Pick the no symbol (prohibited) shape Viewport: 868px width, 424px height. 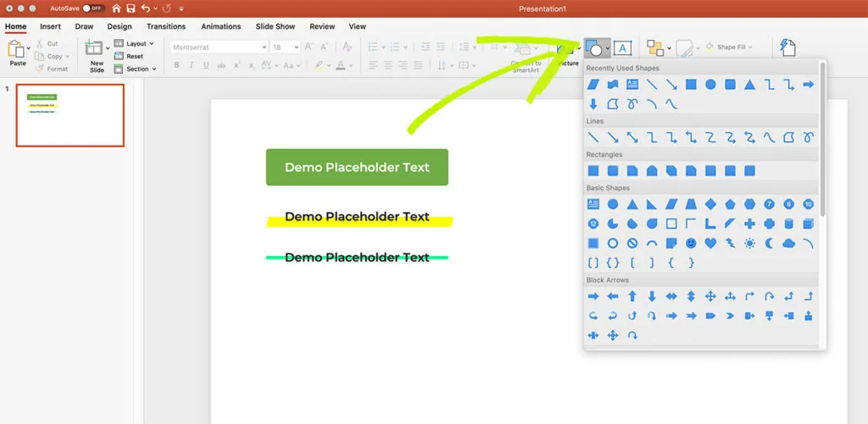click(x=632, y=243)
